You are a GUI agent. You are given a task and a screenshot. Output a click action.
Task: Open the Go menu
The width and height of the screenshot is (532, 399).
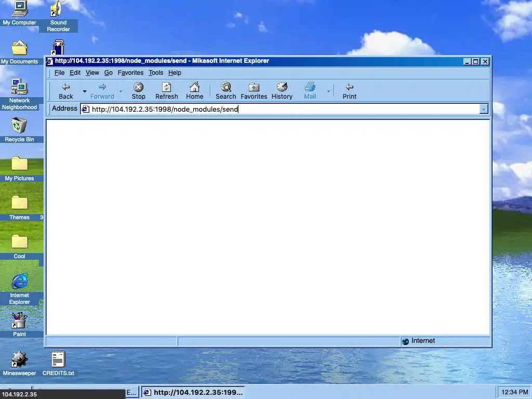tap(108, 73)
